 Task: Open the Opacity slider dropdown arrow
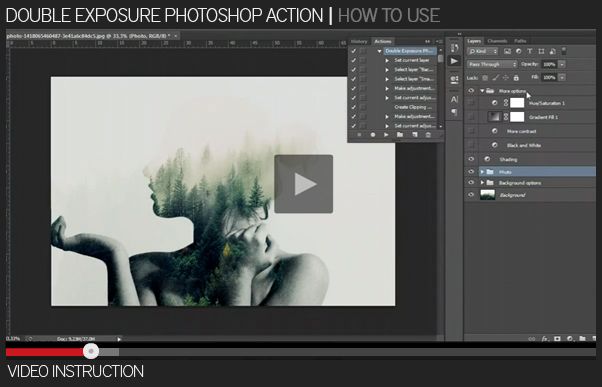coord(562,64)
